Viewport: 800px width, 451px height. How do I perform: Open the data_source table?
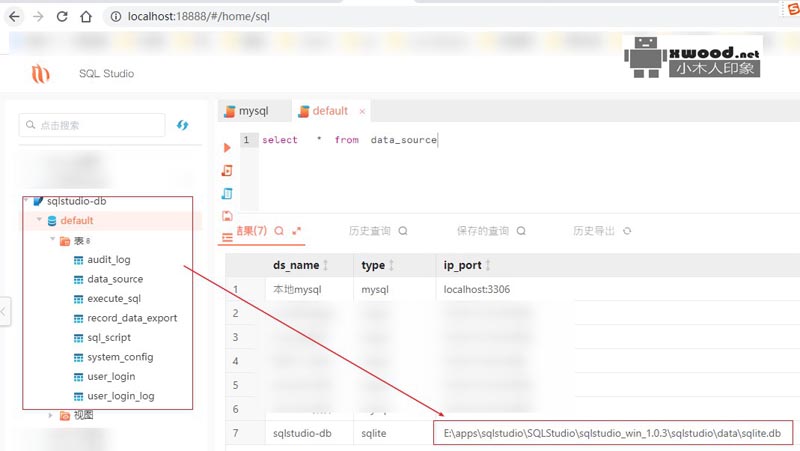click(115, 279)
